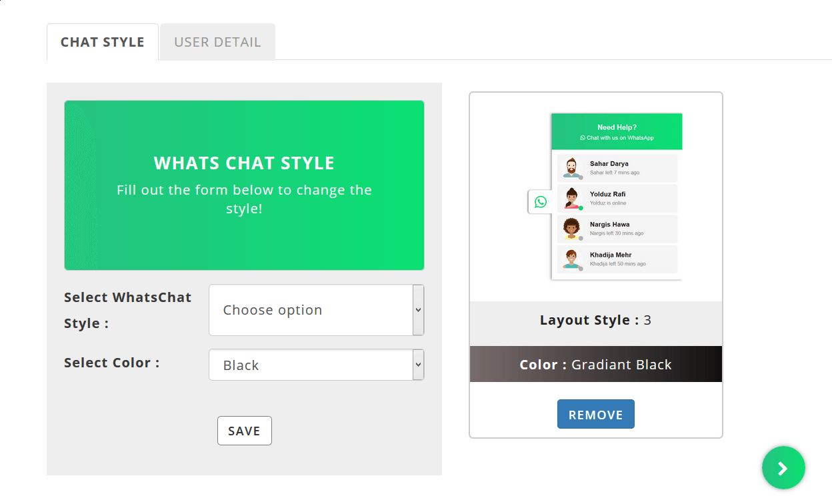Click the Layout Style 3 label

(595, 320)
